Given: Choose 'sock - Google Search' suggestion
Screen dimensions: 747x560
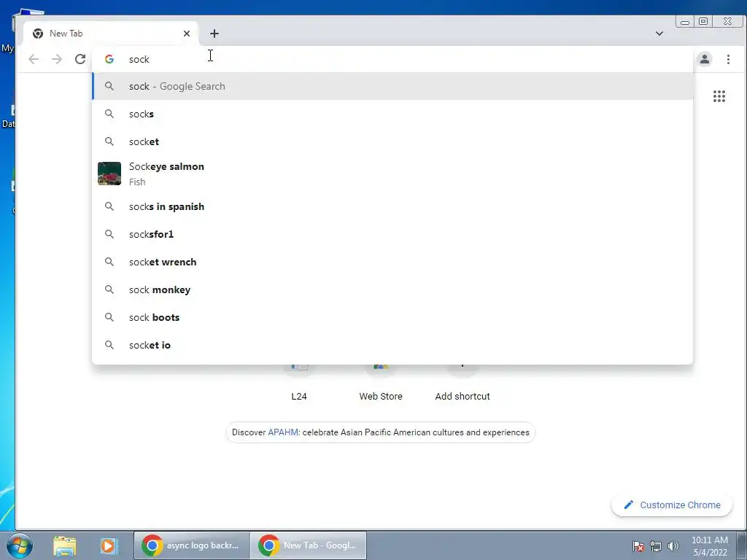Looking at the screenshot, I should click(392, 86).
